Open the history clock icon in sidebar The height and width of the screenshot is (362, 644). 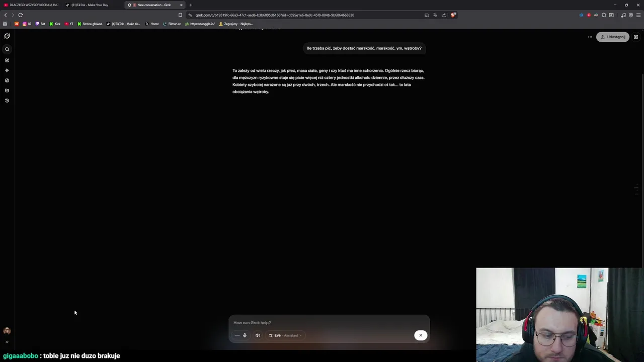pyautogui.click(x=7, y=101)
